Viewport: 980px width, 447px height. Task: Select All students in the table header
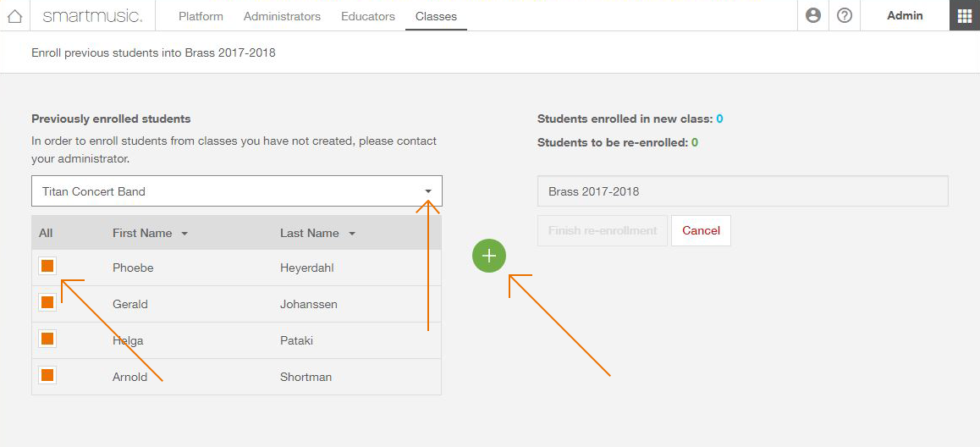click(x=46, y=233)
